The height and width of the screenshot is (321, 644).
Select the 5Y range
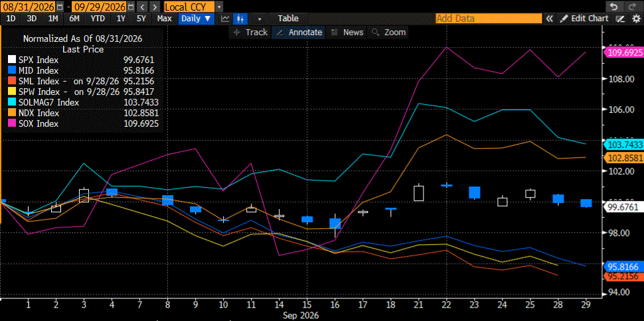pyautogui.click(x=141, y=19)
